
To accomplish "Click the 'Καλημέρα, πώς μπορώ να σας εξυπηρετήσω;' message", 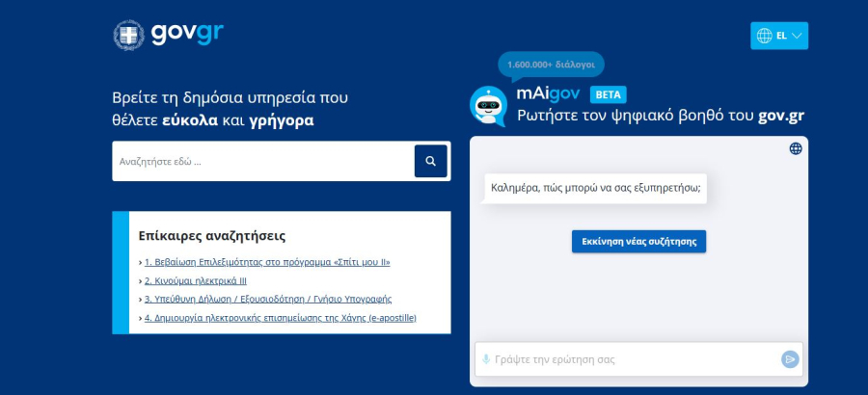I will 596,188.
